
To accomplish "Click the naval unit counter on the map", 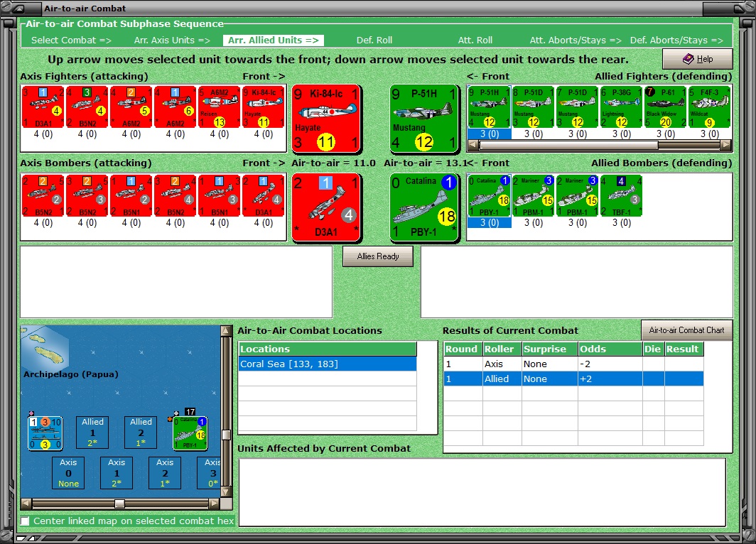I will [x=45, y=433].
